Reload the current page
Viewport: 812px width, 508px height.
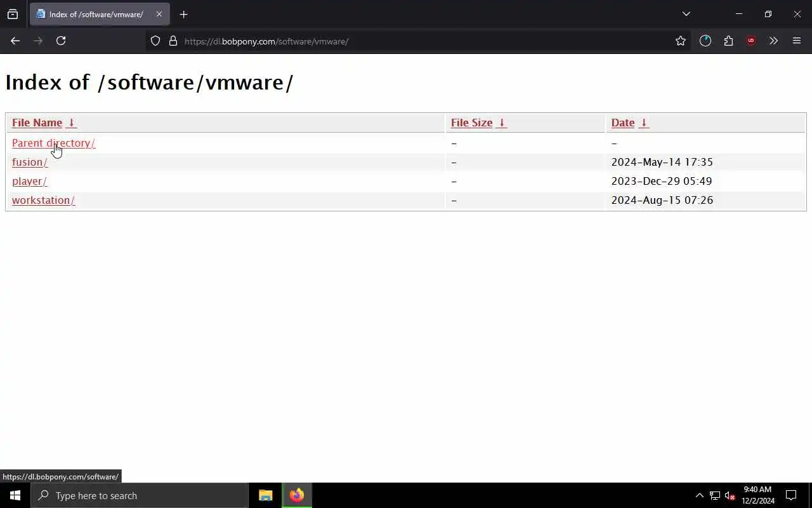pyautogui.click(x=61, y=41)
